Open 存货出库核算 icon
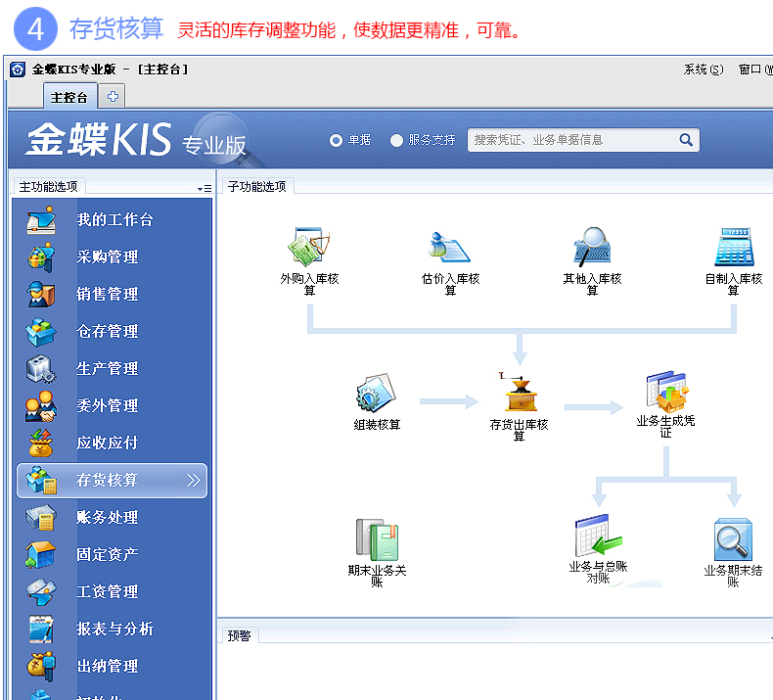This screenshot has height=700, width=773. coord(519,392)
